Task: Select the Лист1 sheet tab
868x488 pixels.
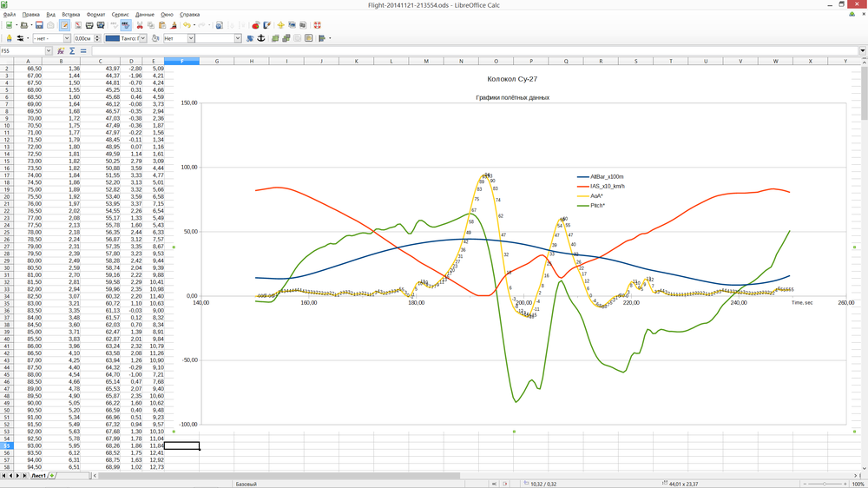Action: pos(38,475)
